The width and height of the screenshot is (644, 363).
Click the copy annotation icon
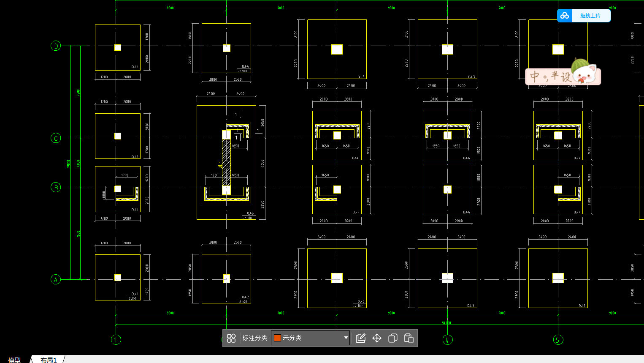click(393, 338)
